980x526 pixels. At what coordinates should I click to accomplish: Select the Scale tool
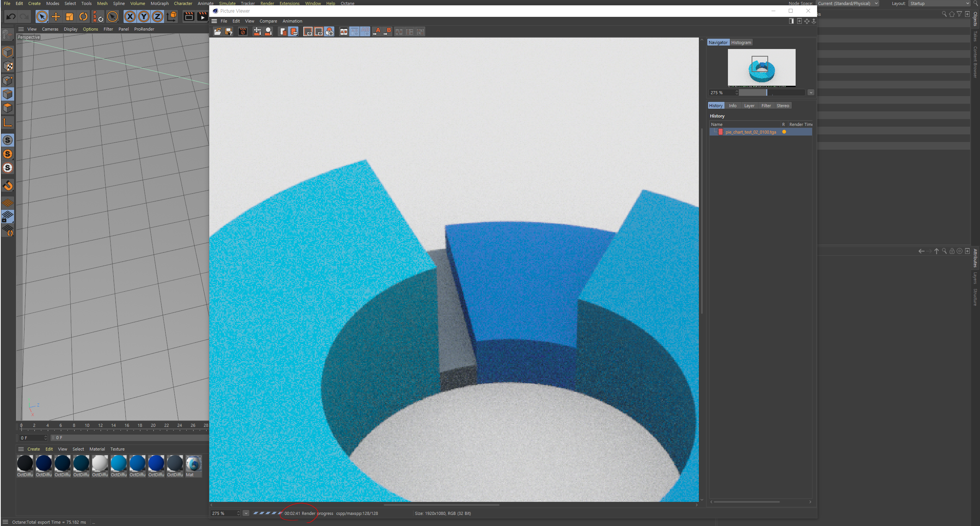click(x=70, y=16)
